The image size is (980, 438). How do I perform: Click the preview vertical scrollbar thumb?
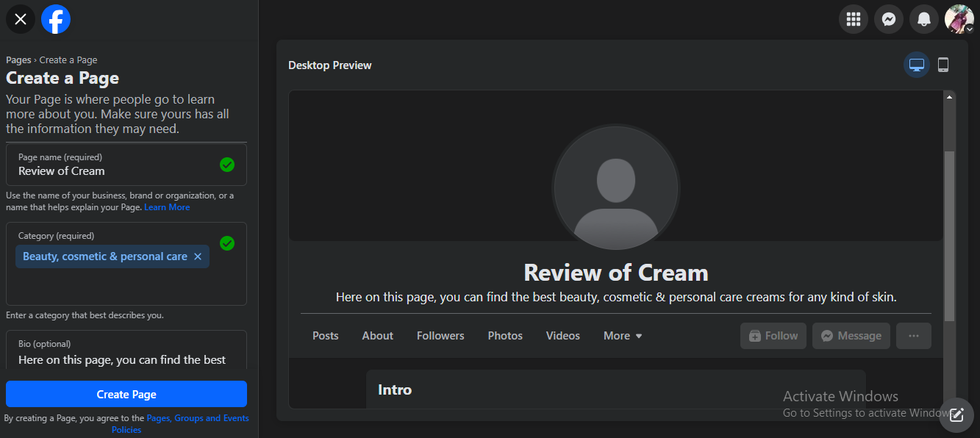[x=949, y=236]
